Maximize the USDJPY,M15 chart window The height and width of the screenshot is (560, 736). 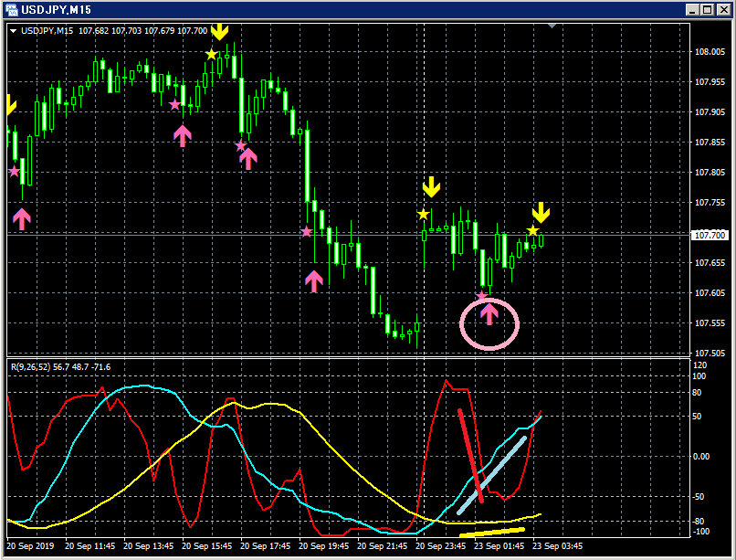(707, 10)
